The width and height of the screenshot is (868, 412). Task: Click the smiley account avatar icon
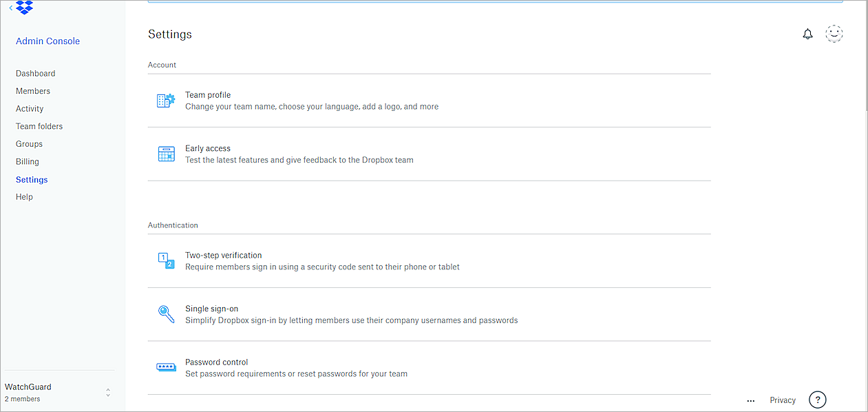834,33
